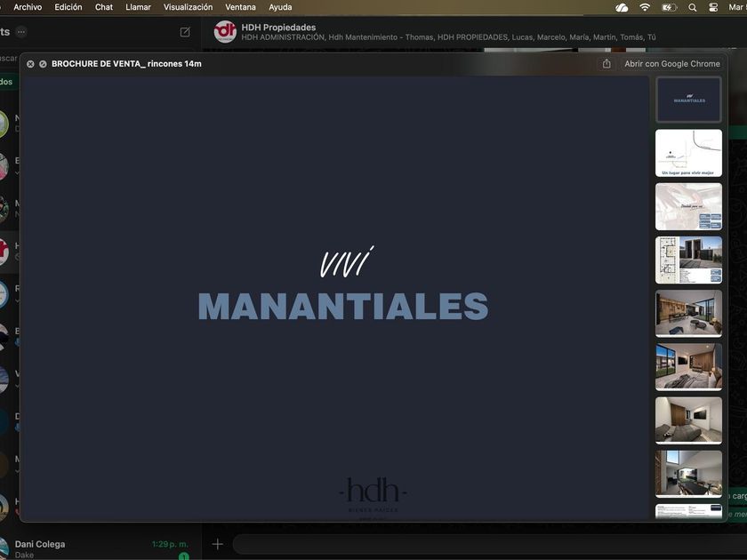747x560 pixels.
Task: Click Abrir con Google Chrome button
Action: pyautogui.click(x=672, y=64)
